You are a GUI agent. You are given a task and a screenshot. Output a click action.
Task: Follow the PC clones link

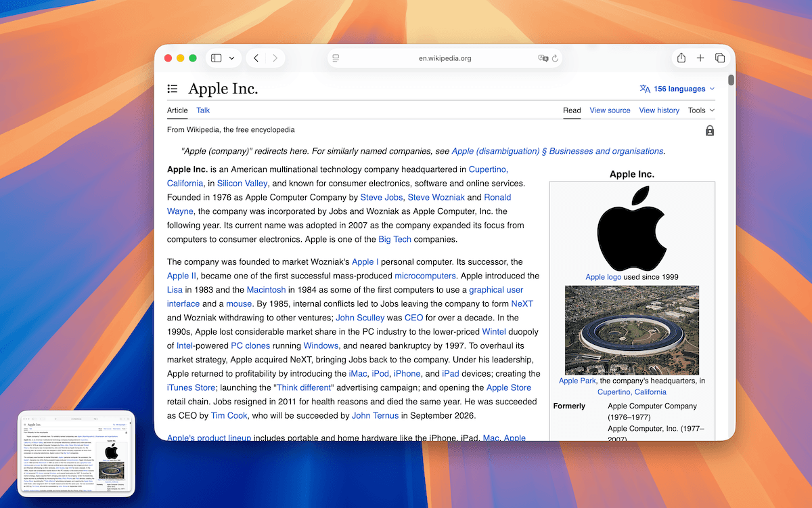tap(250, 346)
